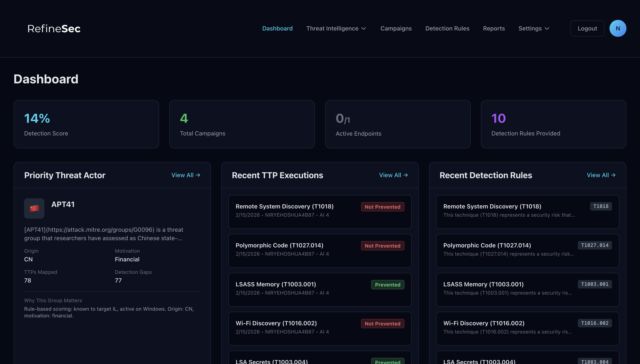640x364 pixels.
Task: Click the Prevented badge on LSASS Memory
Action: (x=388, y=284)
